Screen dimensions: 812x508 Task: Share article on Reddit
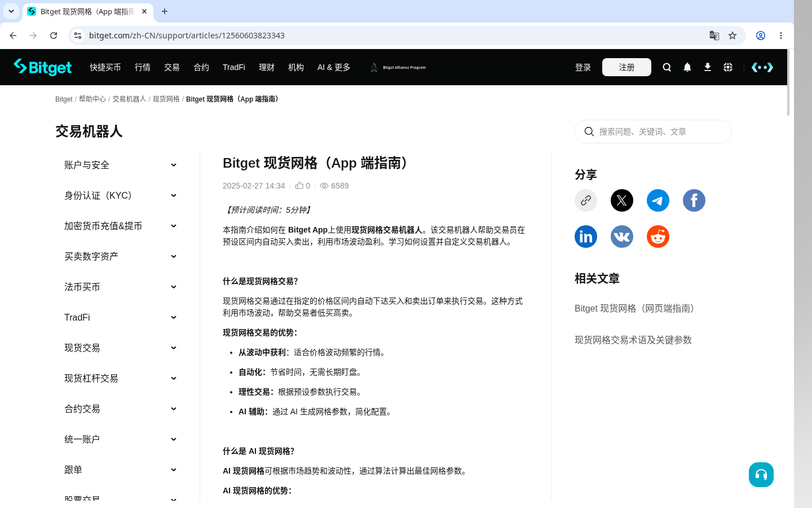coord(658,237)
